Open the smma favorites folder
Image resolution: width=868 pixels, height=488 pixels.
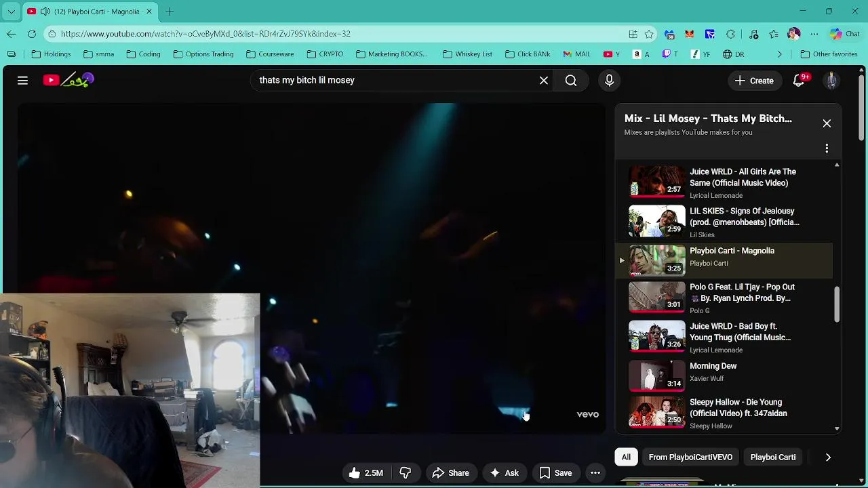click(98, 54)
